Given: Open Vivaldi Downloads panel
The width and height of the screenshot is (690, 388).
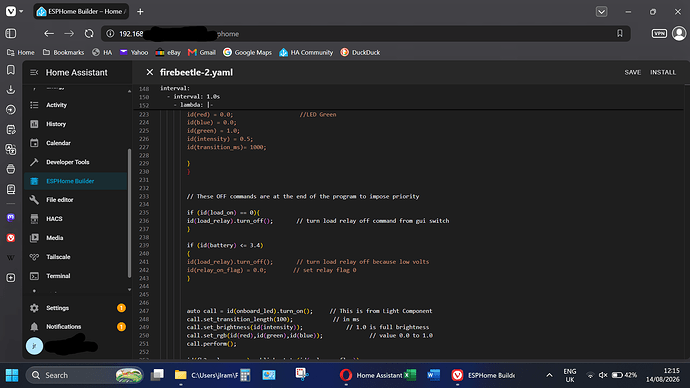Looking at the screenshot, I should [11, 90].
